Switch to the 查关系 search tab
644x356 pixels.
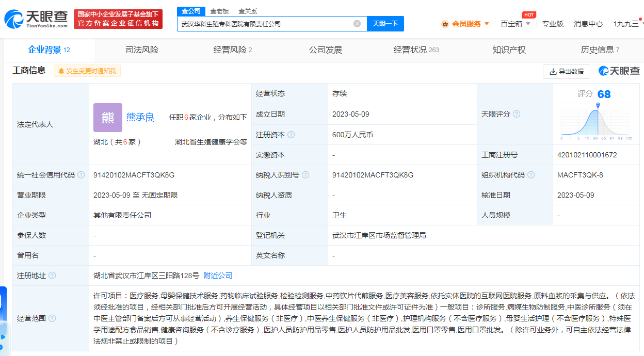coord(248,11)
